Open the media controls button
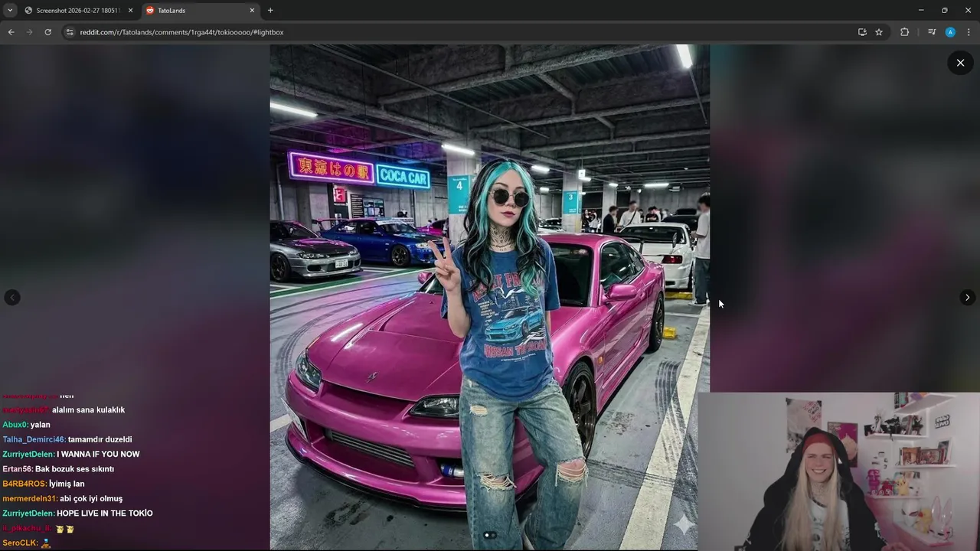The width and height of the screenshot is (980, 551). coord(932,32)
